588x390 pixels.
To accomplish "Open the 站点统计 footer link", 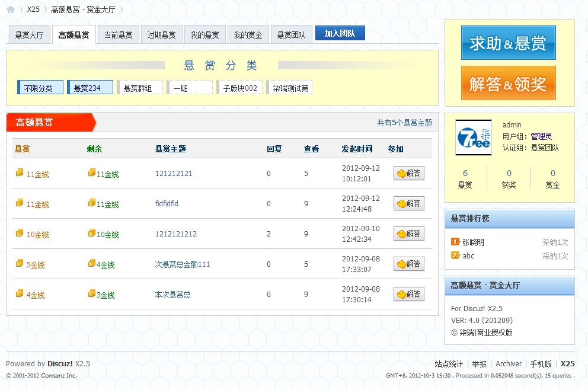I will point(449,364).
